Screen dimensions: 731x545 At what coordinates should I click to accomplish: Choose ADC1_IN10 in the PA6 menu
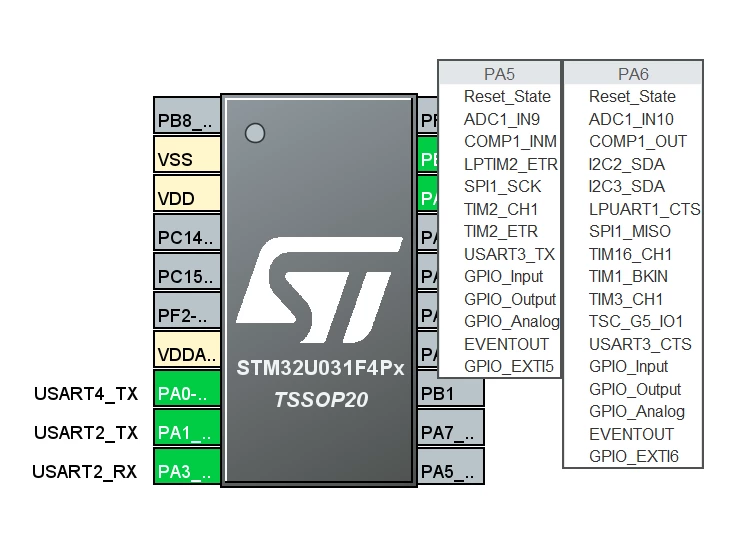pyautogui.click(x=633, y=119)
